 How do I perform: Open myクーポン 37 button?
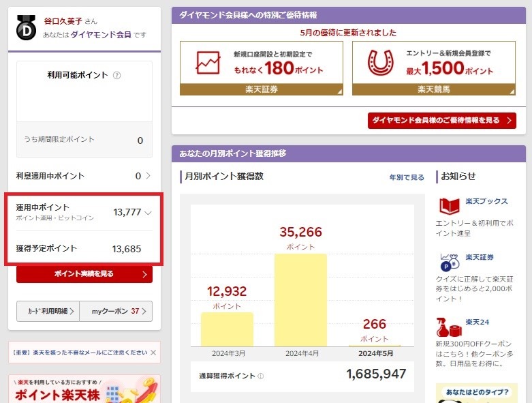pos(116,311)
